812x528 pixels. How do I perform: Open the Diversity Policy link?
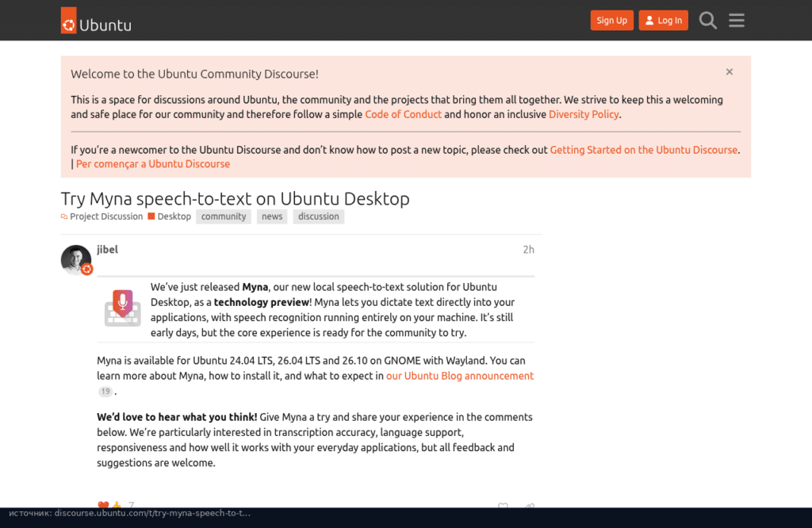pos(584,114)
